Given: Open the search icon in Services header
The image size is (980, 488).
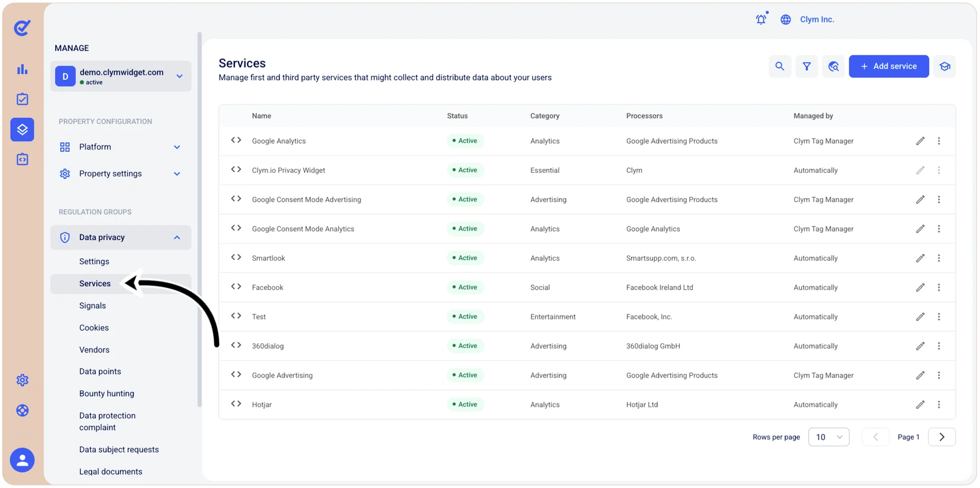Looking at the screenshot, I should (779, 66).
